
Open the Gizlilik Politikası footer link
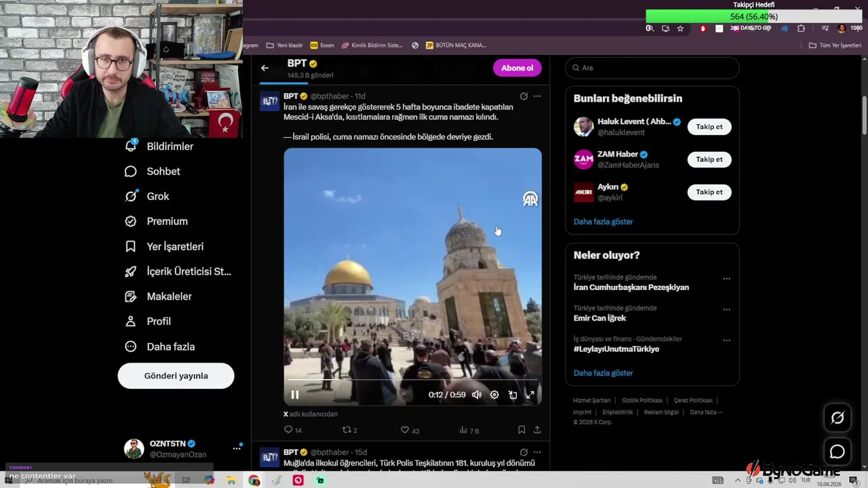[x=642, y=401]
